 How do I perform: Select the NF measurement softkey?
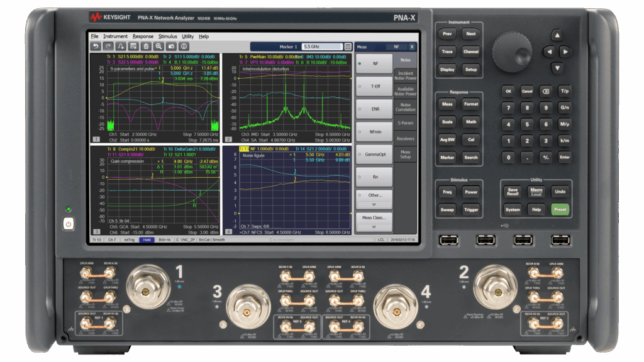point(374,63)
